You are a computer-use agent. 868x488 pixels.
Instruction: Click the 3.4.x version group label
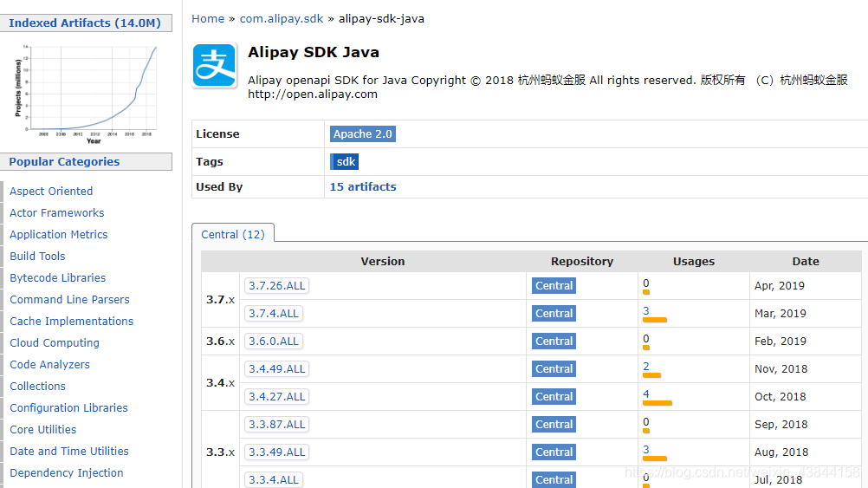pyautogui.click(x=220, y=383)
